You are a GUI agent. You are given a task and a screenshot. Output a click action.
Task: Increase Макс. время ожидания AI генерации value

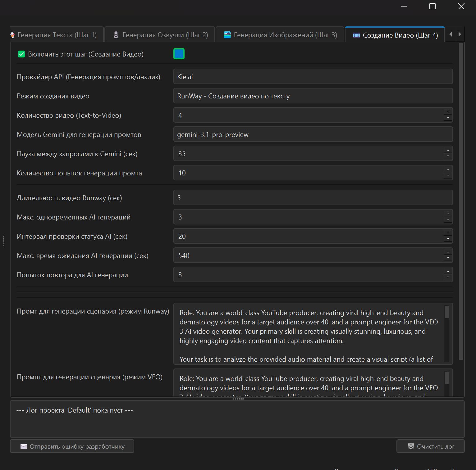point(448,252)
